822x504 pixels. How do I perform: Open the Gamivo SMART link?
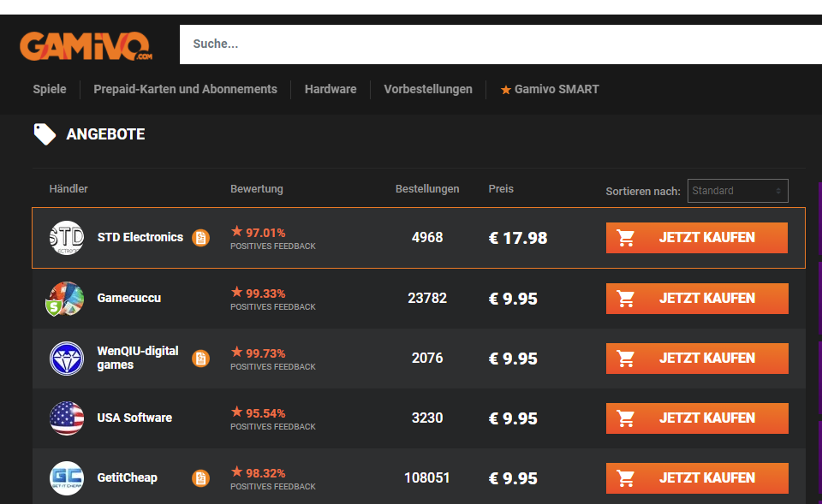[550, 89]
